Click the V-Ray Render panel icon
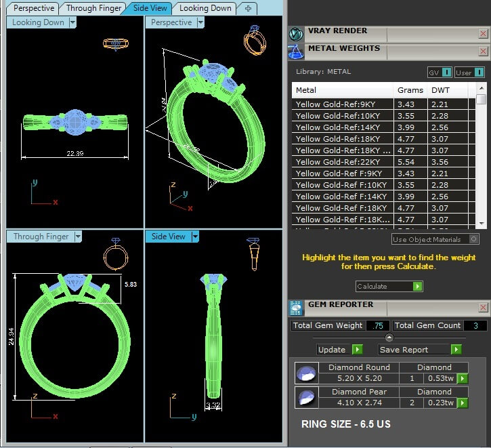Viewport: 491px width, 448px height. click(296, 33)
